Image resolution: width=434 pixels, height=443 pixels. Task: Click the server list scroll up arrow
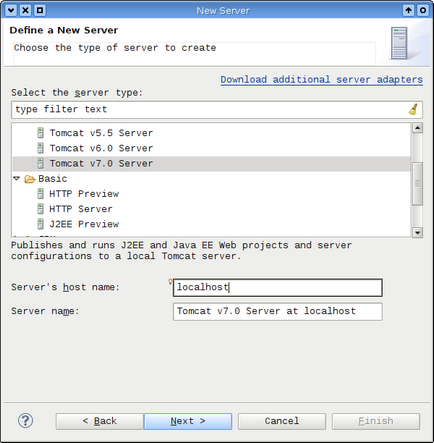[x=417, y=128]
